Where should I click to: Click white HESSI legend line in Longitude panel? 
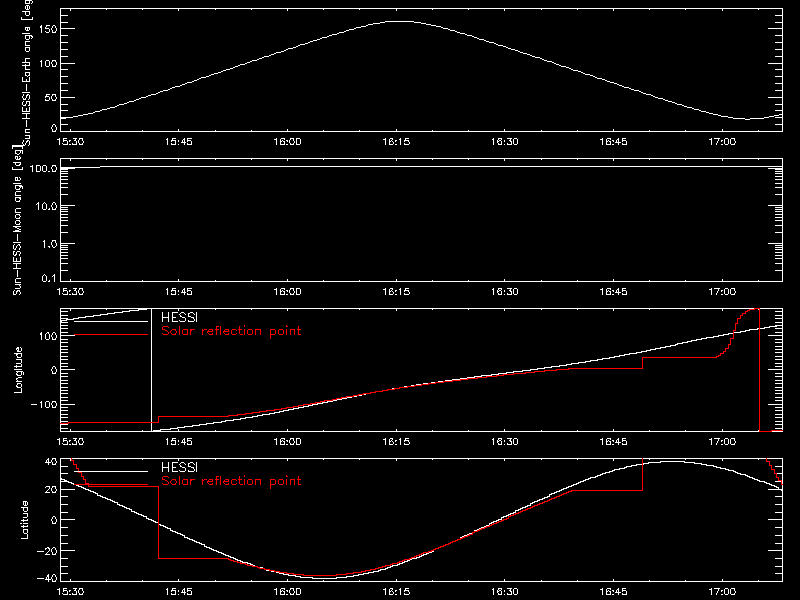pos(111,321)
